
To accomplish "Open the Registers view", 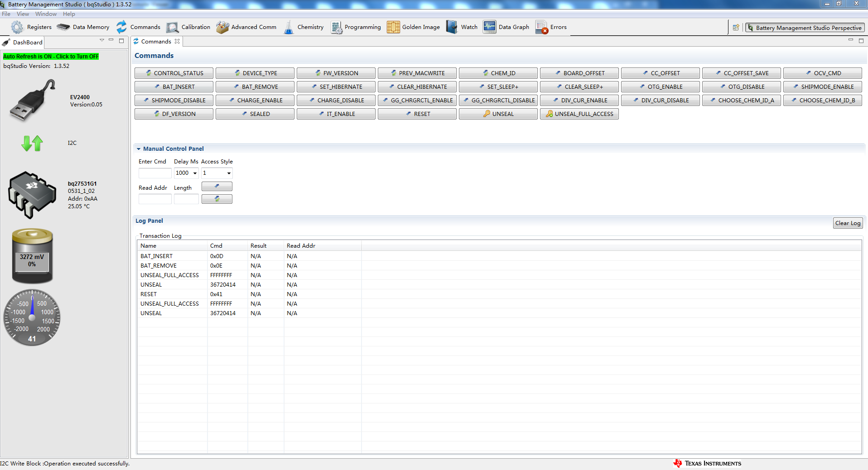I will pos(31,27).
